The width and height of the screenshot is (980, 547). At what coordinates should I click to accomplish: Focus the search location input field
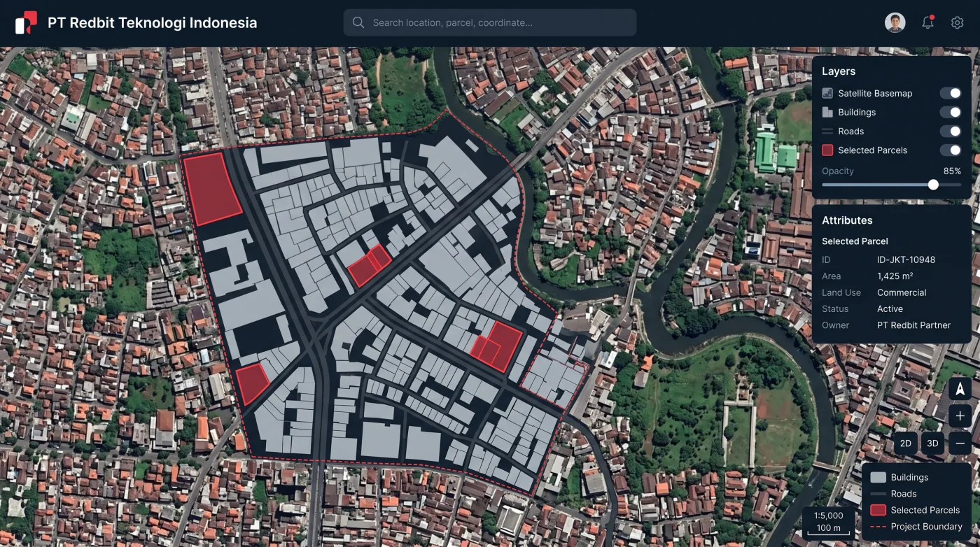coord(489,22)
